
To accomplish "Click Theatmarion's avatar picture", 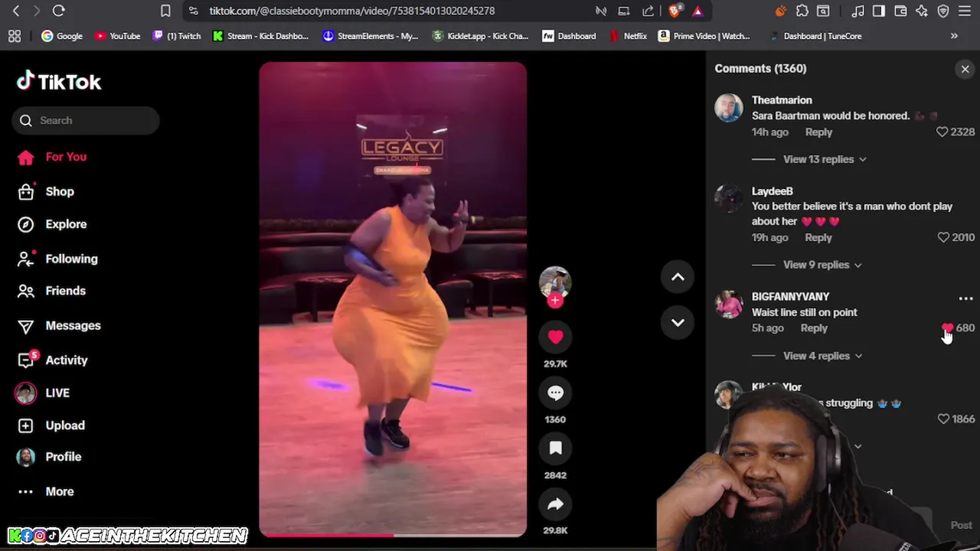I will coord(729,108).
